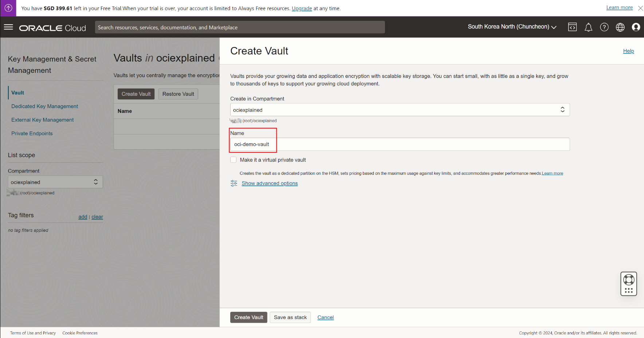The image size is (644, 338).
Task: Click Create Vault button in the vault list
Action: [136, 94]
